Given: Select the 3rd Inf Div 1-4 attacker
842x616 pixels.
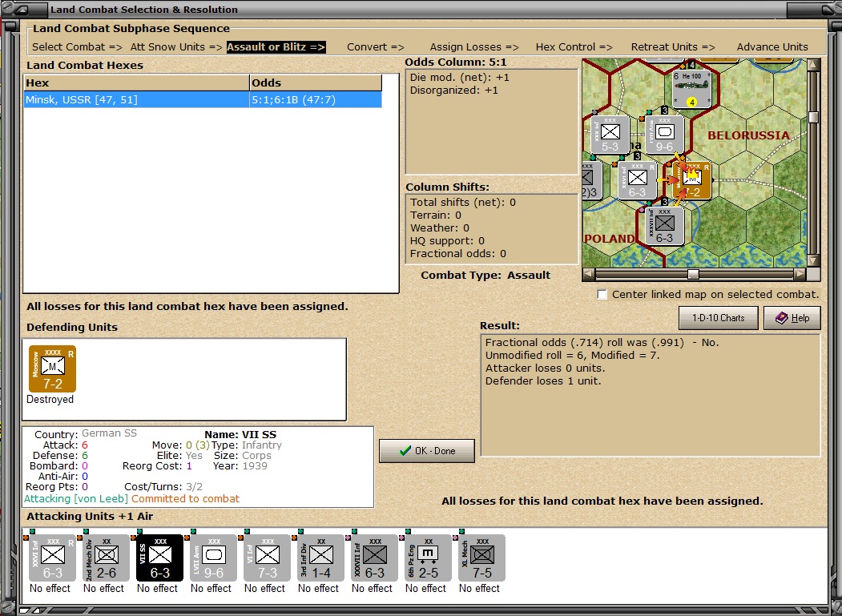Looking at the screenshot, I should click(x=320, y=558).
